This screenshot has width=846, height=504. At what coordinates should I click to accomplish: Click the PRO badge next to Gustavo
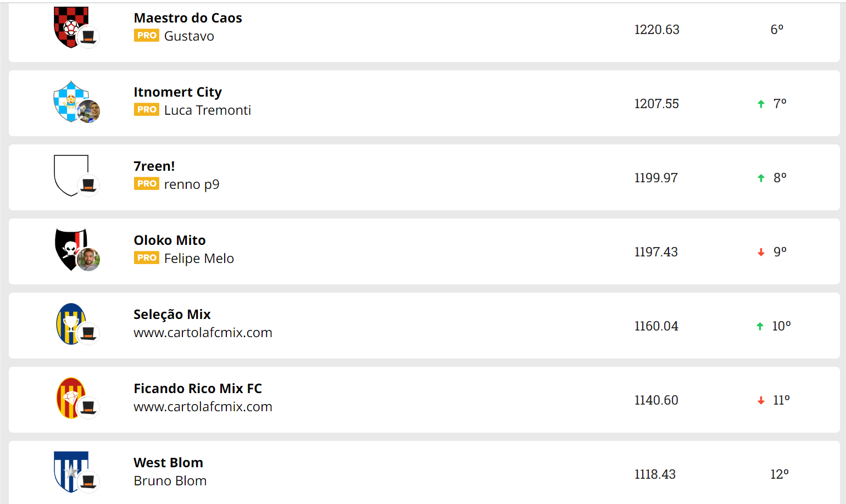pyautogui.click(x=147, y=36)
